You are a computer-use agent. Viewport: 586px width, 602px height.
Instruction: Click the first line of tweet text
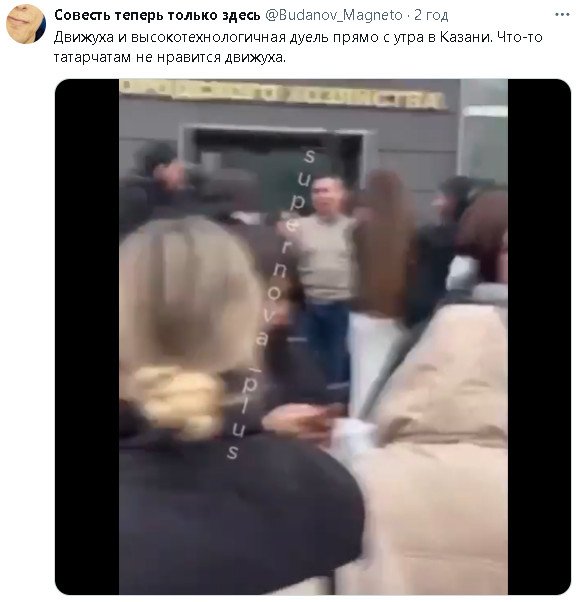point(298,38)
